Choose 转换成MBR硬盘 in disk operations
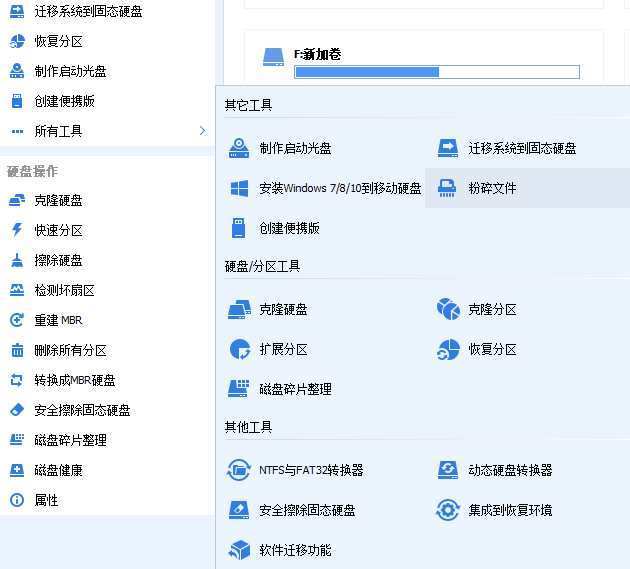Viewport: 630px width, 569px height. point(74,380)
